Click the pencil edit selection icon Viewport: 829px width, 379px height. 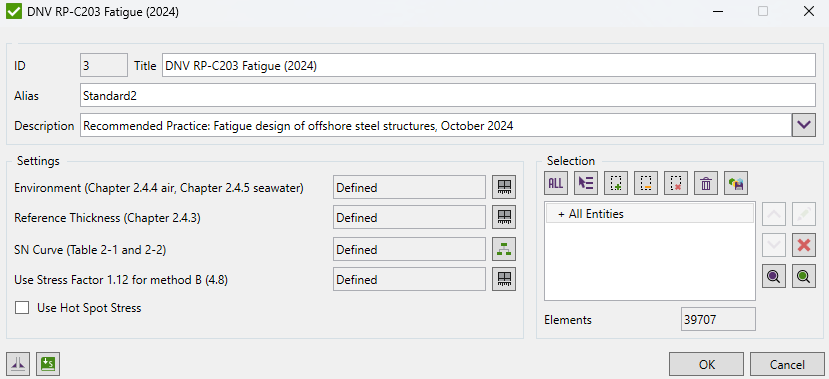point(804,214)
